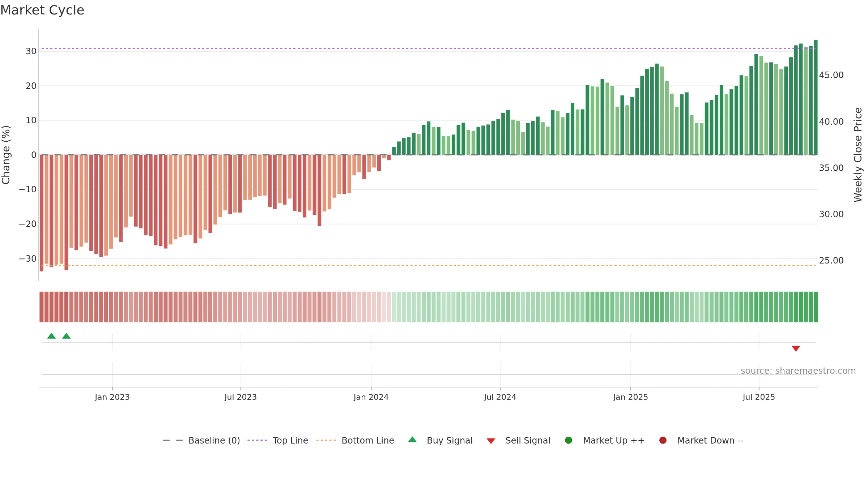The height and width of the screenshot is (488, 868).
Task: Click the Jul 2024 axis label
Action: (x=500, y=397)
